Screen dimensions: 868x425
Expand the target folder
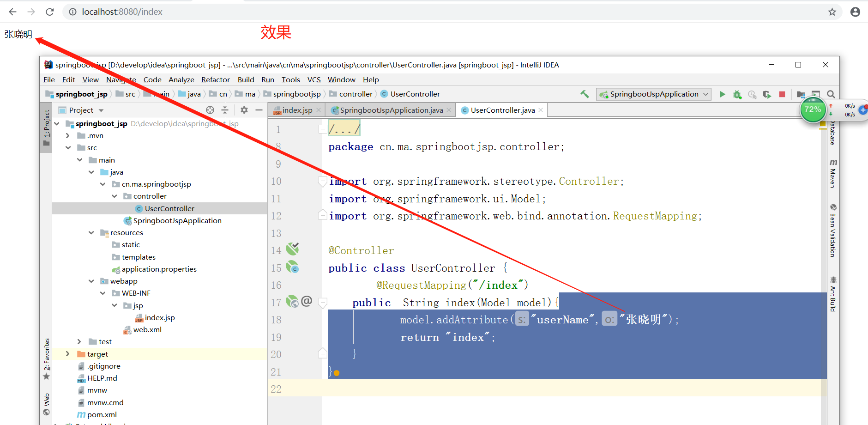(x=68, y=354)
